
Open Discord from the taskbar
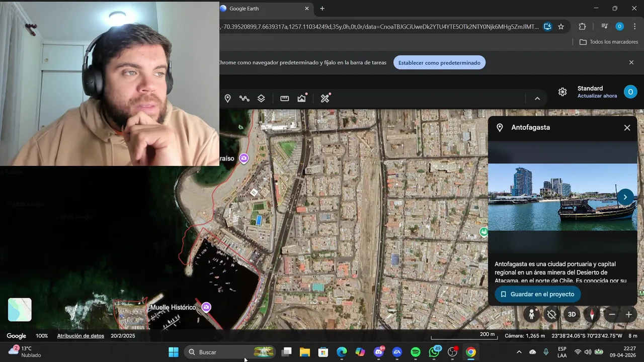click(x=379, y=352)
